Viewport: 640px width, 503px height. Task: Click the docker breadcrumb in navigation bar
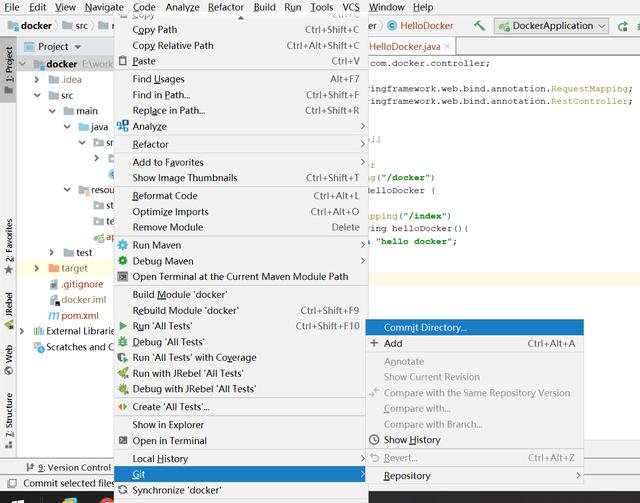[x=30, y=26]
